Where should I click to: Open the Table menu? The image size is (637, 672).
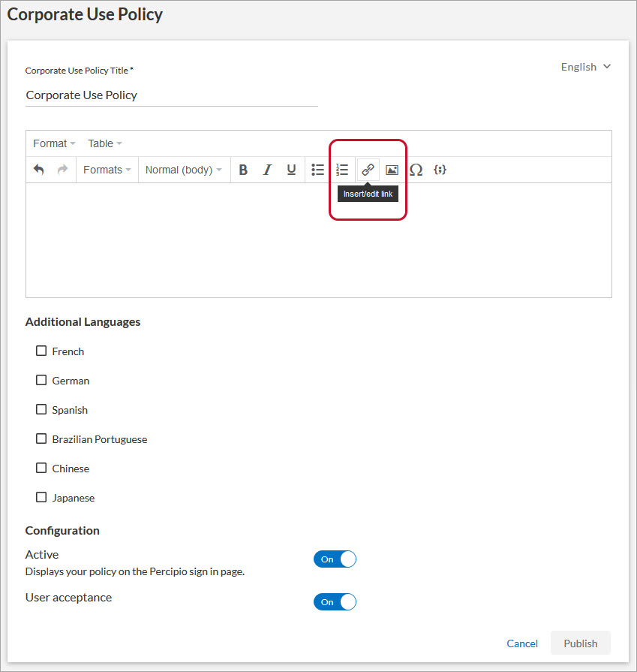(x=104, y=143)
